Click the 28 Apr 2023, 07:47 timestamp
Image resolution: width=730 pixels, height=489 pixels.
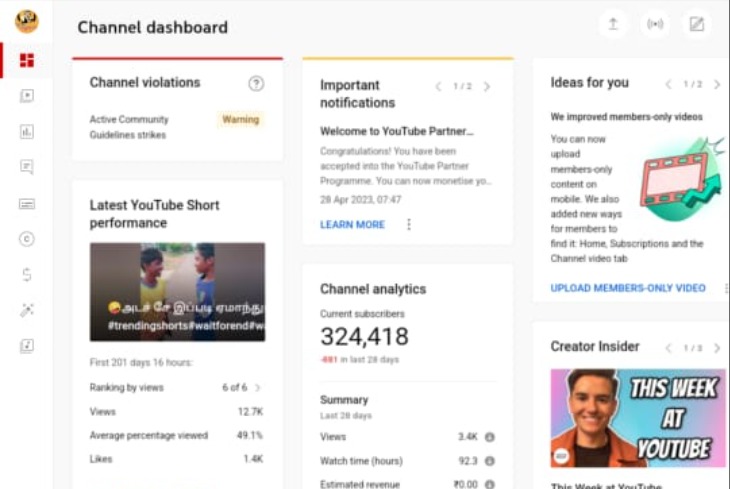tap(360, 199)
